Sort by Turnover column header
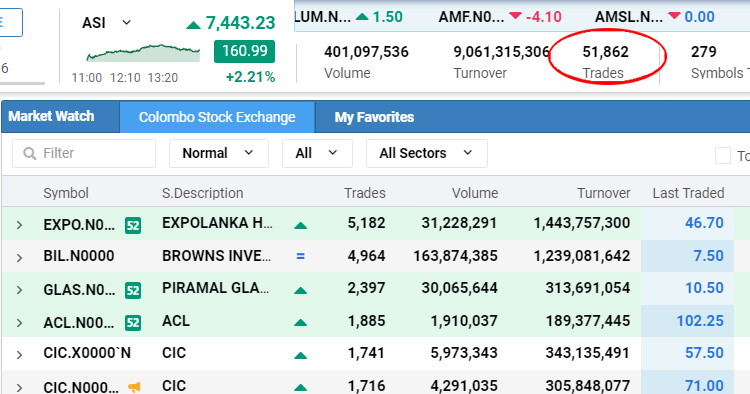The image size is (750, 394). click(604, 193)
